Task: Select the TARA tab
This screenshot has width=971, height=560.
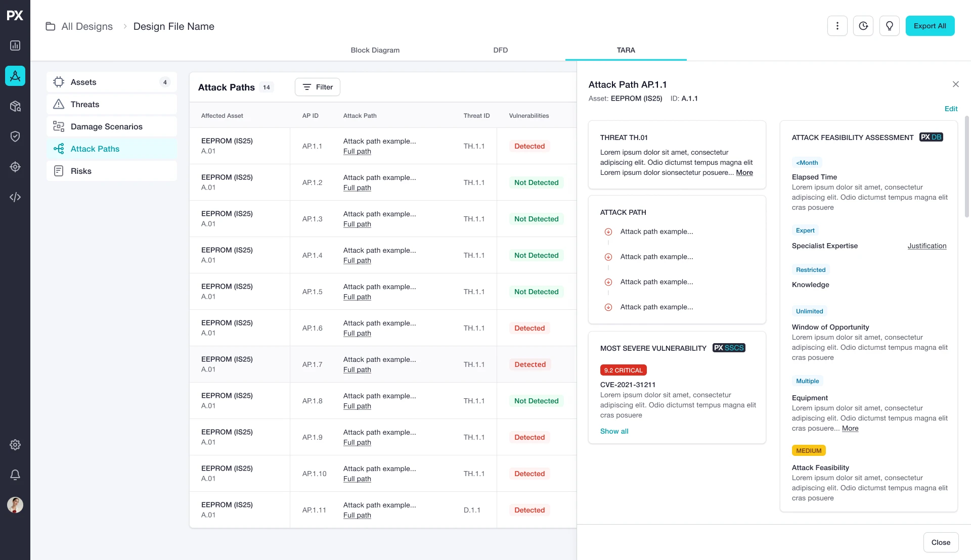Action: [x=626, y=50]
